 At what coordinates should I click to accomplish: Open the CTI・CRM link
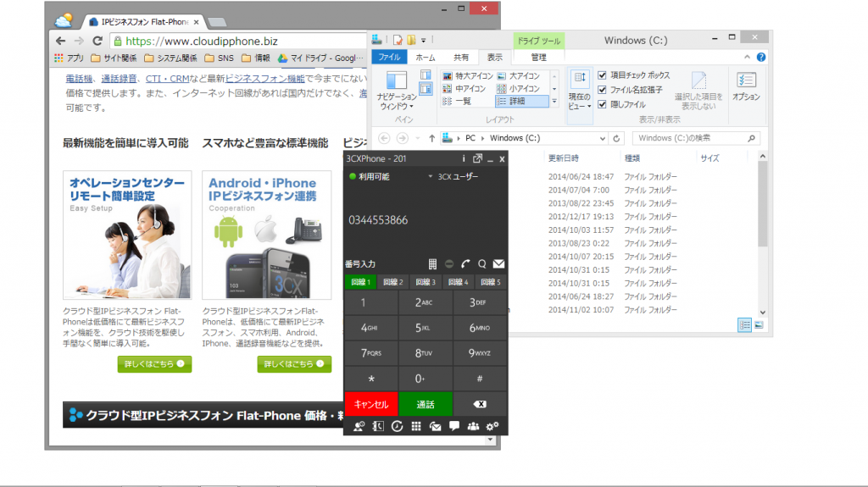(x=167, y=79)
